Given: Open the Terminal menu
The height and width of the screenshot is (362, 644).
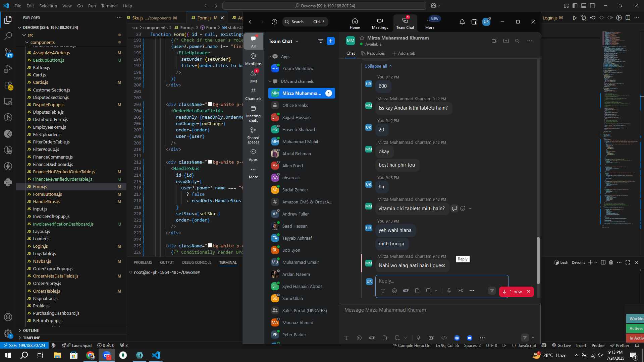Looking at the screenshot, I should (109, 6).
